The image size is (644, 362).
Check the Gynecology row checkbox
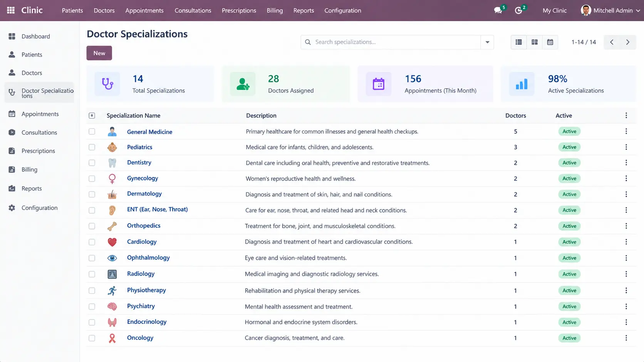(x=92, y=178)
